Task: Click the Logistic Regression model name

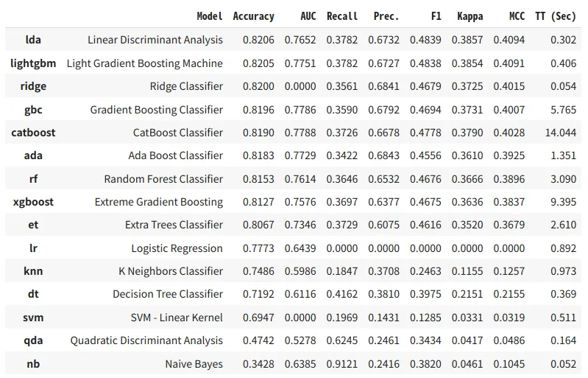Action: (177, 248)
